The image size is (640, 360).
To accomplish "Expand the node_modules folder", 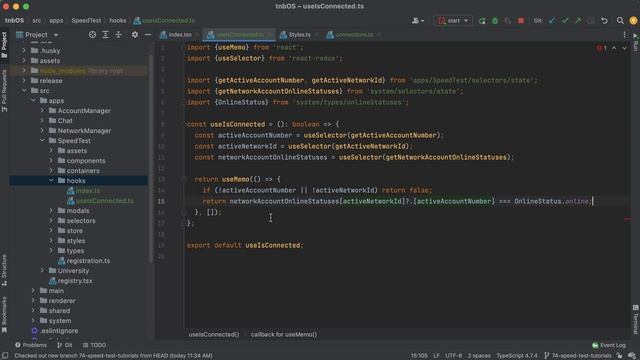I will pos(24,71).
